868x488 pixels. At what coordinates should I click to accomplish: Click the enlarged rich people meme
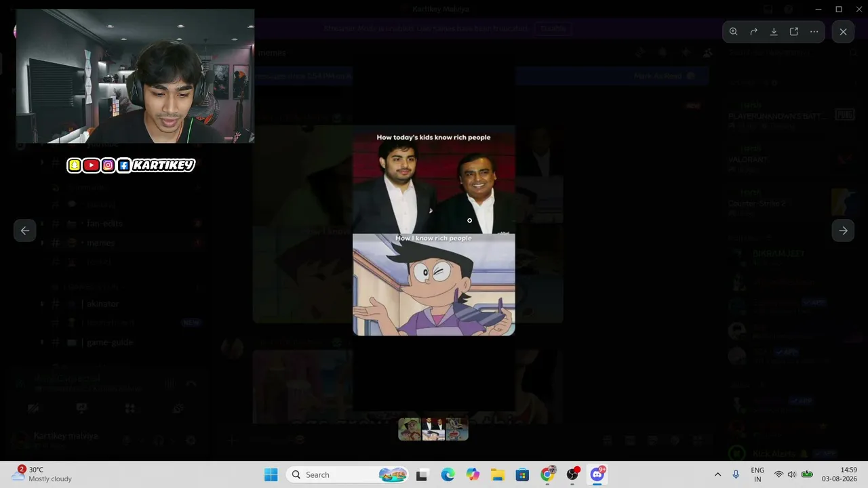tap(434, 230)
